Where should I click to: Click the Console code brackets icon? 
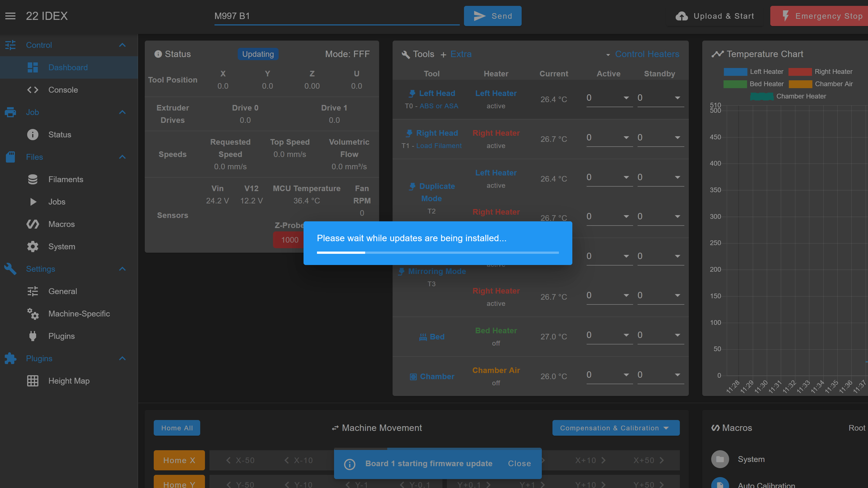[x=33, y=90]
